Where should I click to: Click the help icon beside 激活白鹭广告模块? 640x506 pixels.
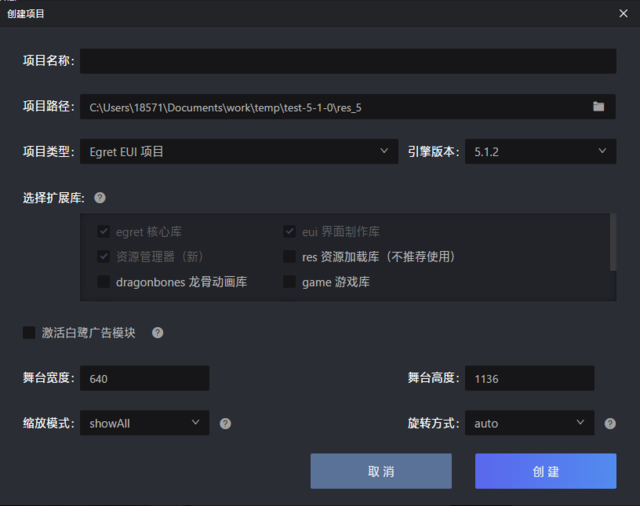coord(158,333)
